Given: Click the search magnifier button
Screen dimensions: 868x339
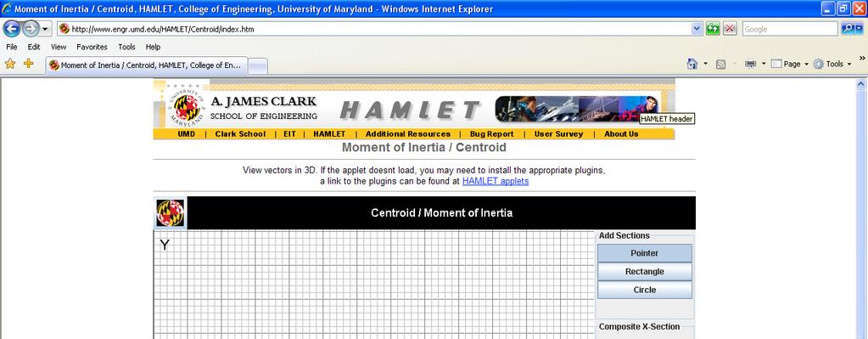Looking at the screenshot, I should tap(848, 29).
